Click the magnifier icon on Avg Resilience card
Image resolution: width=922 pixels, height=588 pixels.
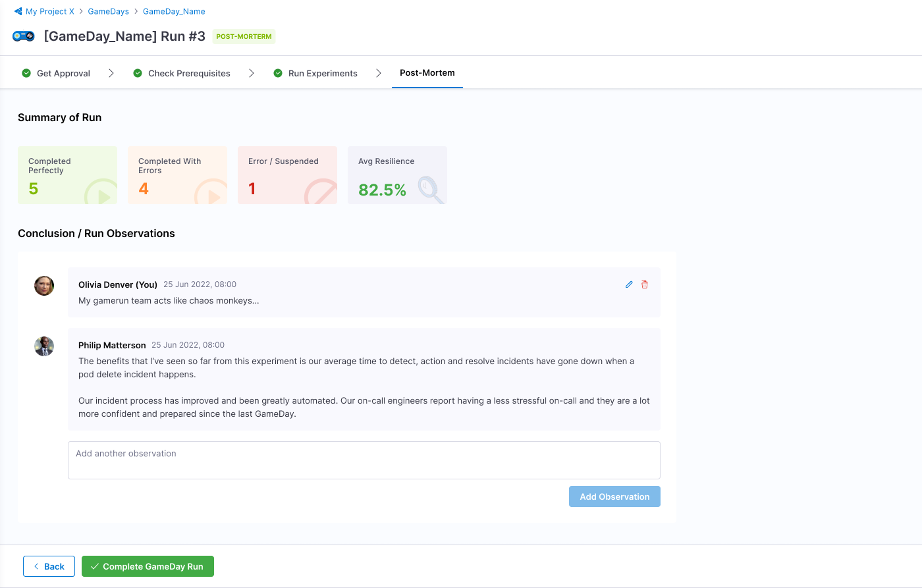[x=429, y=189]
